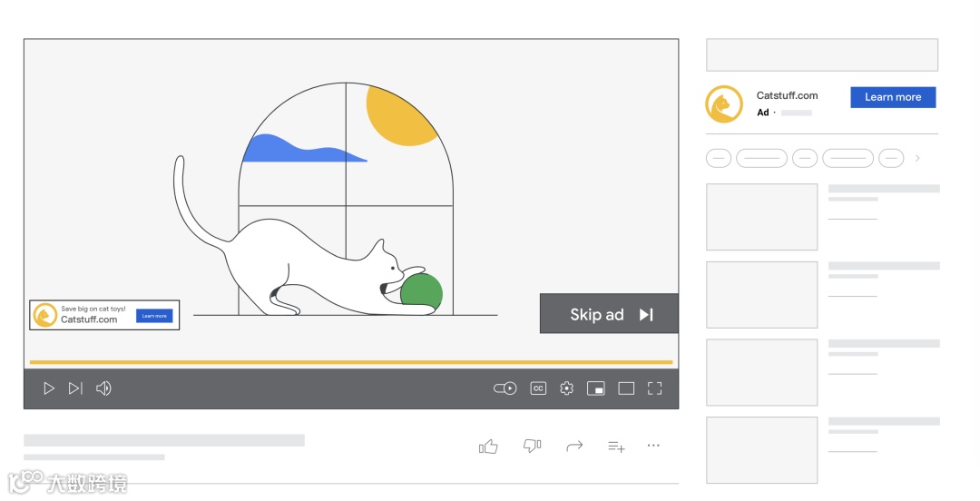Toggle the autoplay switch
This screenshot has height=501, width=980.
tap(505, 388)
